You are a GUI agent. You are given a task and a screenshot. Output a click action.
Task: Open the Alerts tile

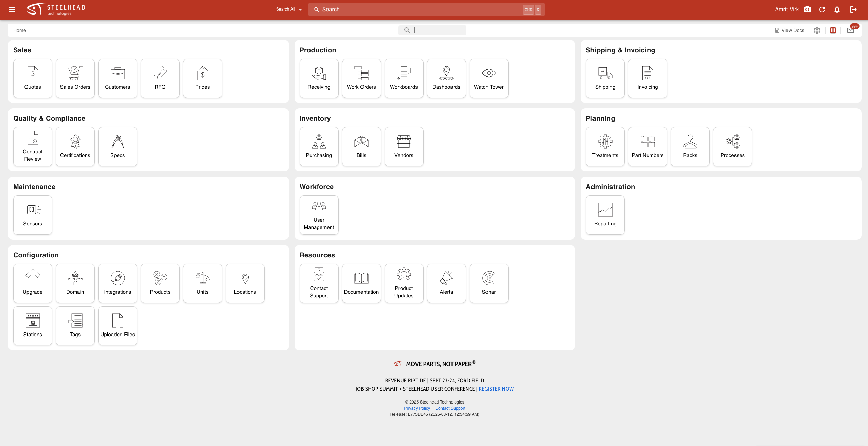tap(446, 283)
